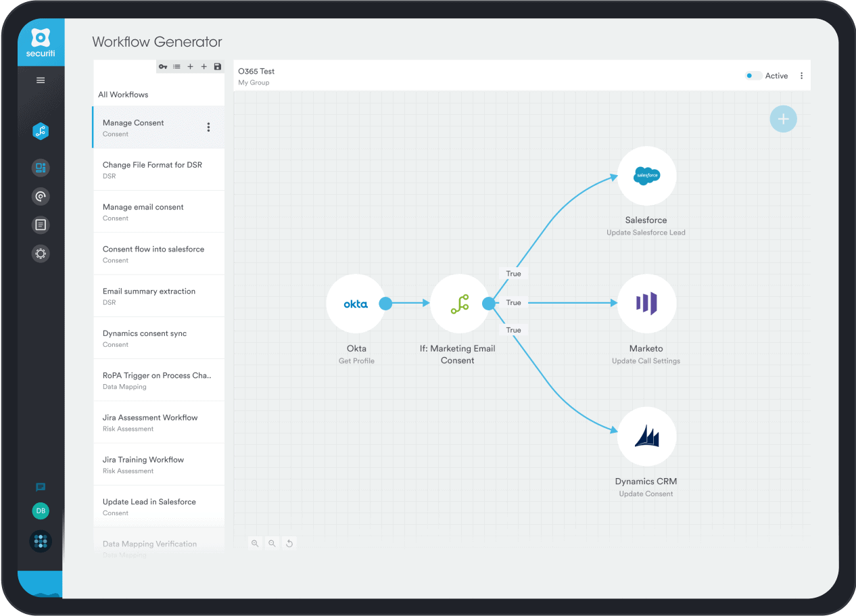Toggle the Active switch
The height and width of the screenshot is (616, 856).
pyautogui.click(x=753, y=76)
